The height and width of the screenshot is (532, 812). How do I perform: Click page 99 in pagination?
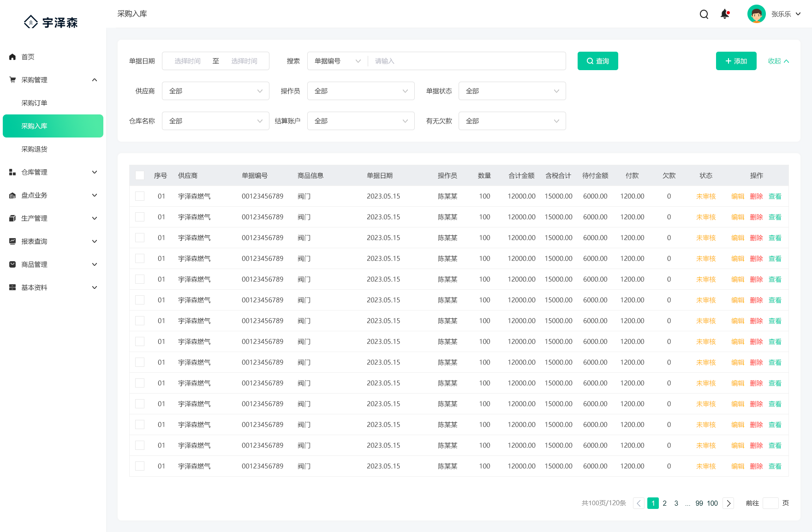(x=699, y=503)
